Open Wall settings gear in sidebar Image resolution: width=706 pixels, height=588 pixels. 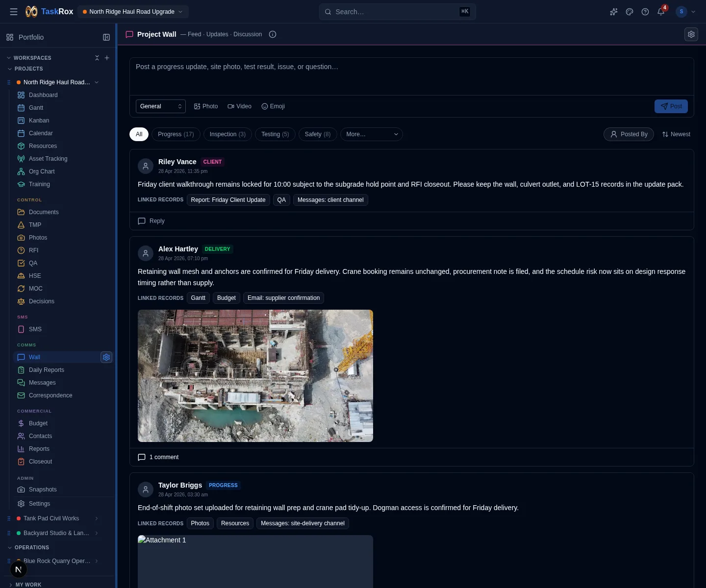click(x=106, y=357)
